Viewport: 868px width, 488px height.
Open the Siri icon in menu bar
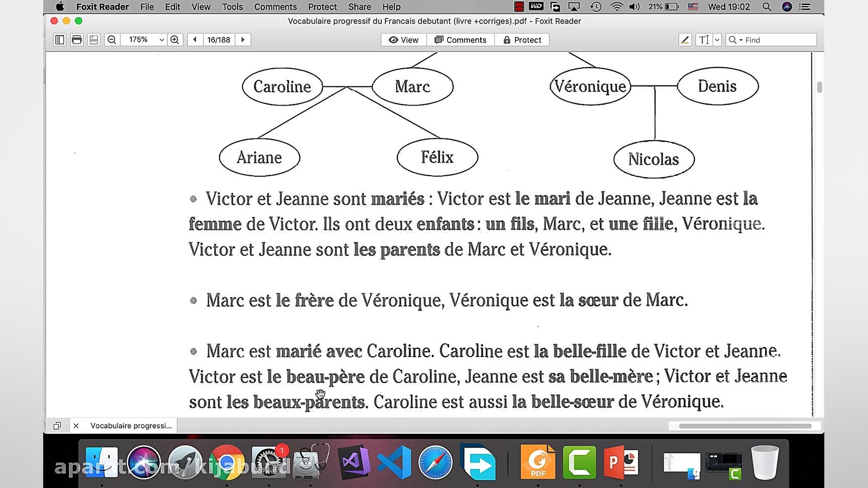[x=787, y=7]
